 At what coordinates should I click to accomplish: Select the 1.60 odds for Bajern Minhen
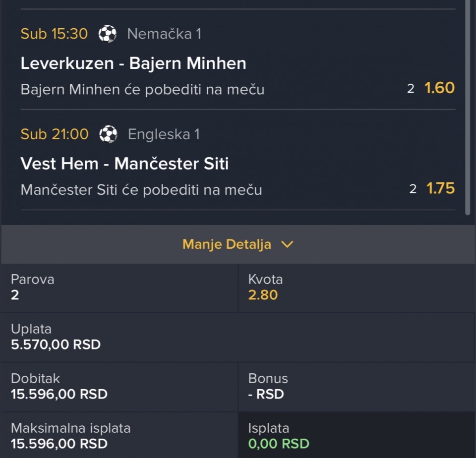tap(439, 88)
